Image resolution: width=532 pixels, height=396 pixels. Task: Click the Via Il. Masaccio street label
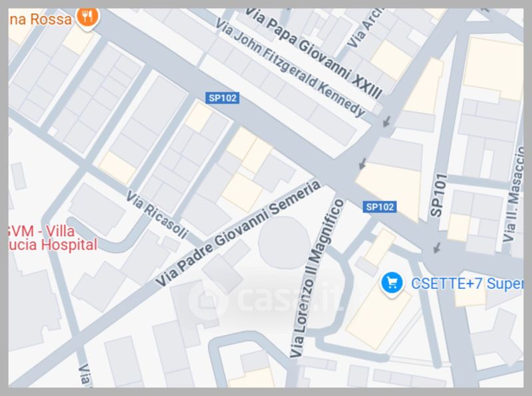(515, 194)
